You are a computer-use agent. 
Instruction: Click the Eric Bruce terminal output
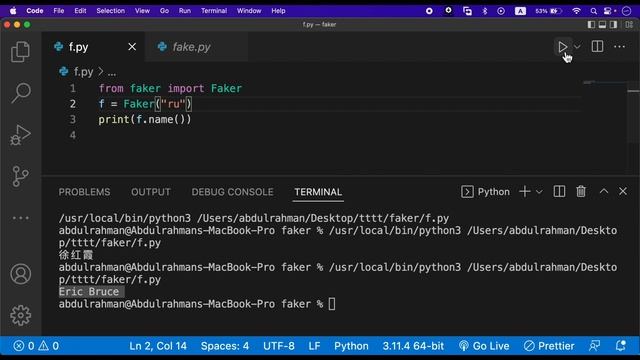pyautogui.click(x=89, y=292)
